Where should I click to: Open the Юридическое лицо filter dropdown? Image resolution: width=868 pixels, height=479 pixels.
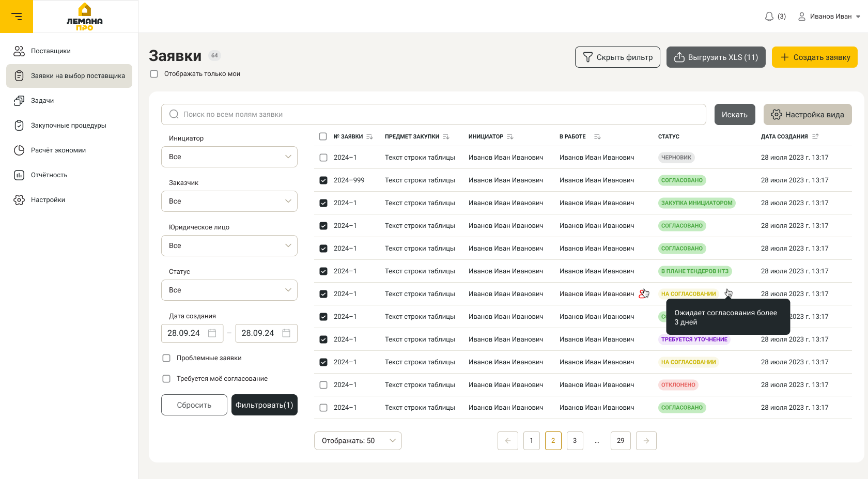tap(229, 245)
